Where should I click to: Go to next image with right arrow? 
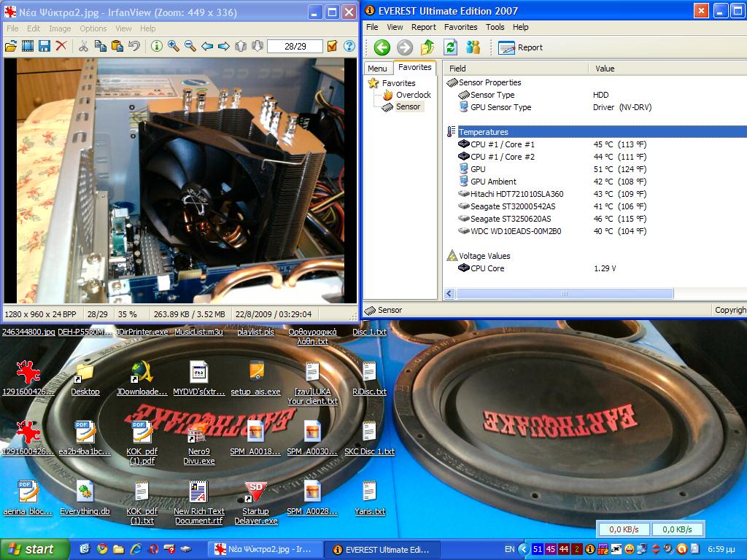click(x=224, y=46)
